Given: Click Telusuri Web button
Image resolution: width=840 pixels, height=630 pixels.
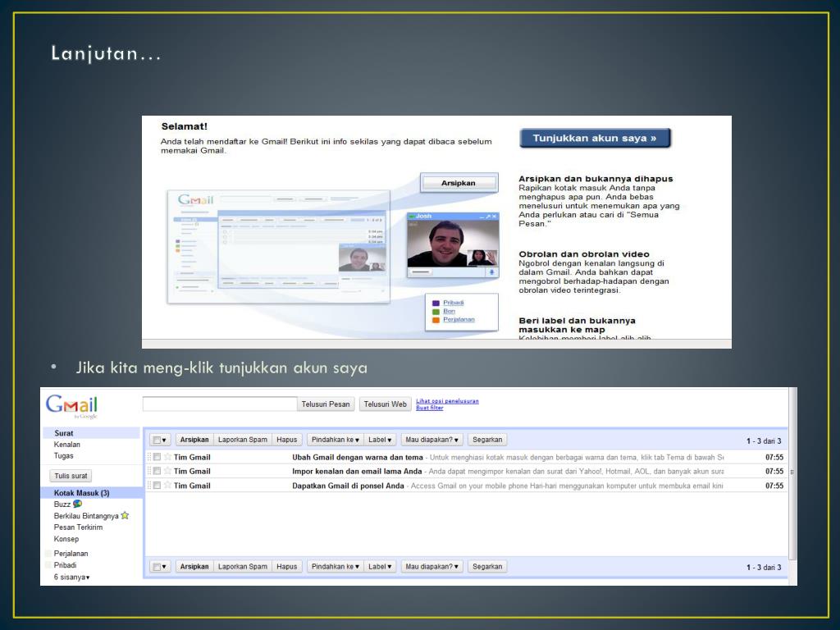Looking at the screenshot, I should (x=386, y=404).
